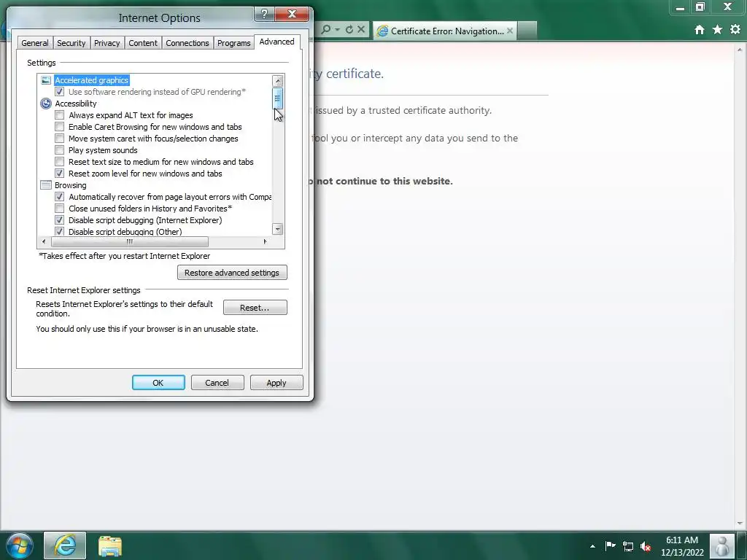Click the settings list scroll-down arrow
The height and width of the screenshot is (560, 747).
tap(278, 229)
